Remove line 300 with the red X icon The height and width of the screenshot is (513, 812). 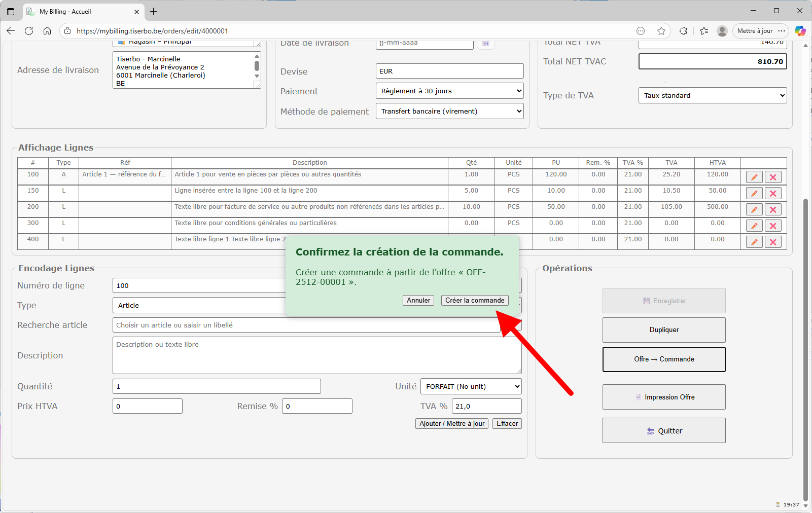coord(773,226)
